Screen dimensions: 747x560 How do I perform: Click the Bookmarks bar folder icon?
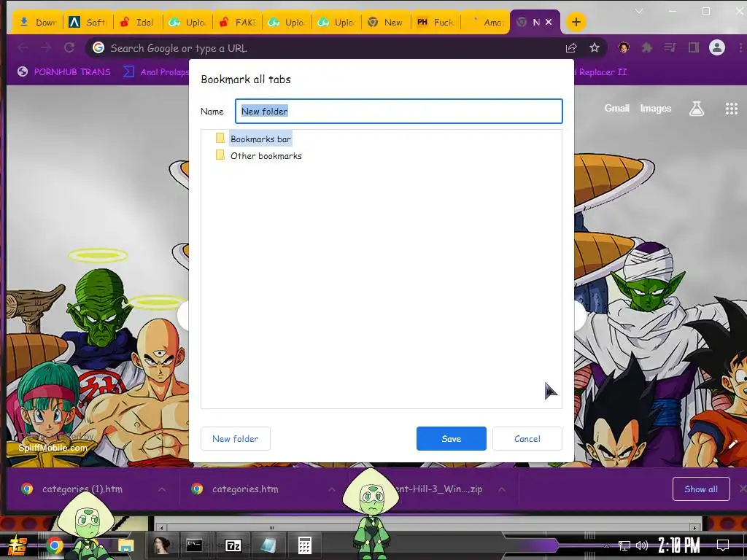[220, 138]
